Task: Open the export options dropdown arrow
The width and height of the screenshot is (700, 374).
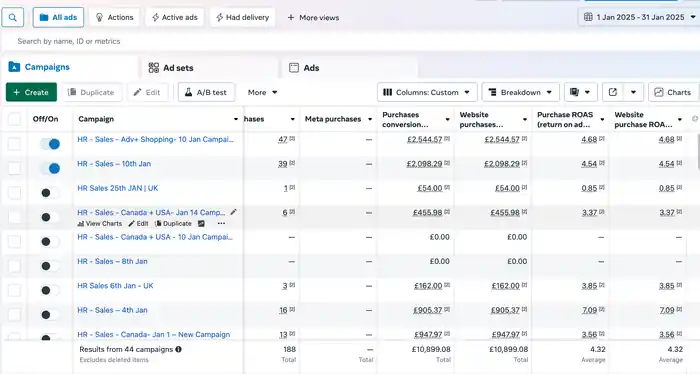Action: (633, 92)
